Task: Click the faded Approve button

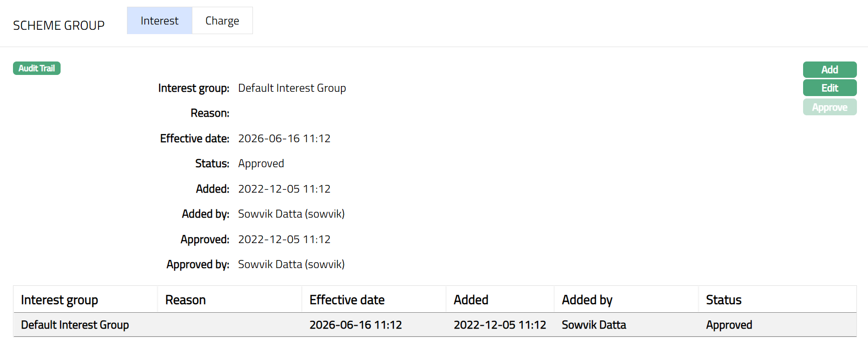Action: point(830,107)
